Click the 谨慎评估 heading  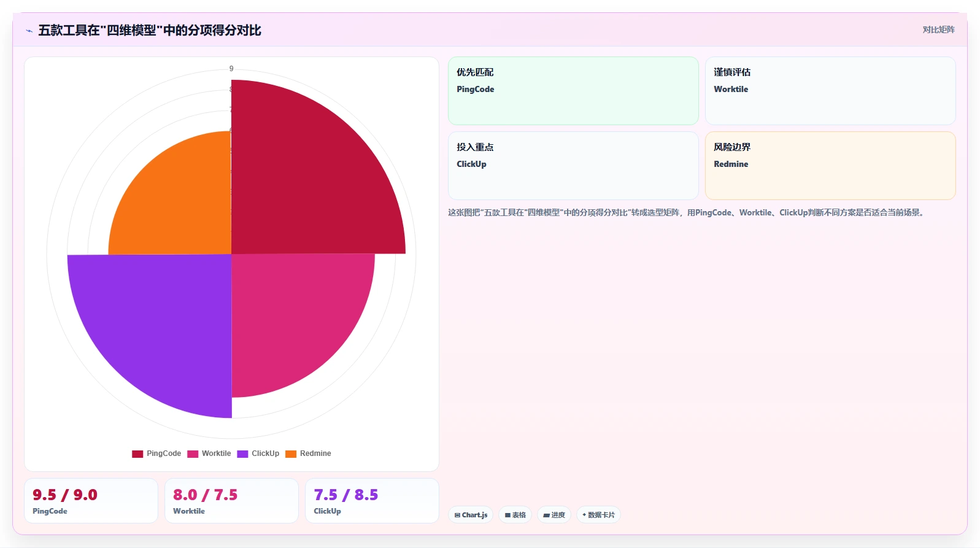coord(732,72)
